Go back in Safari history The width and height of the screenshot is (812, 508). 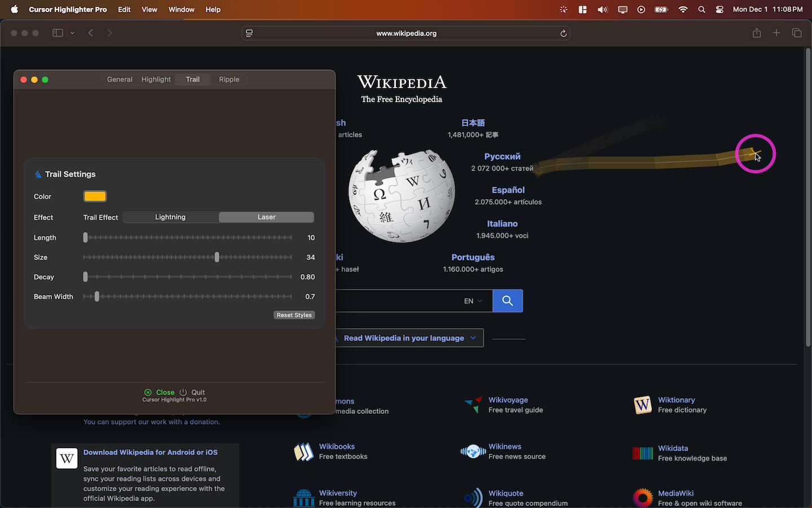91,33
